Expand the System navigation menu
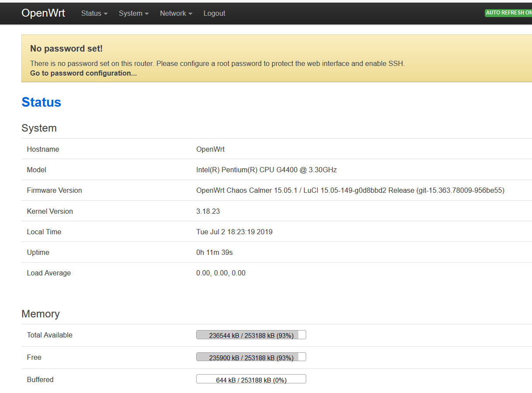Image resolution: width=532 pixels, height=393 pixels. click(x=134, y=13)
